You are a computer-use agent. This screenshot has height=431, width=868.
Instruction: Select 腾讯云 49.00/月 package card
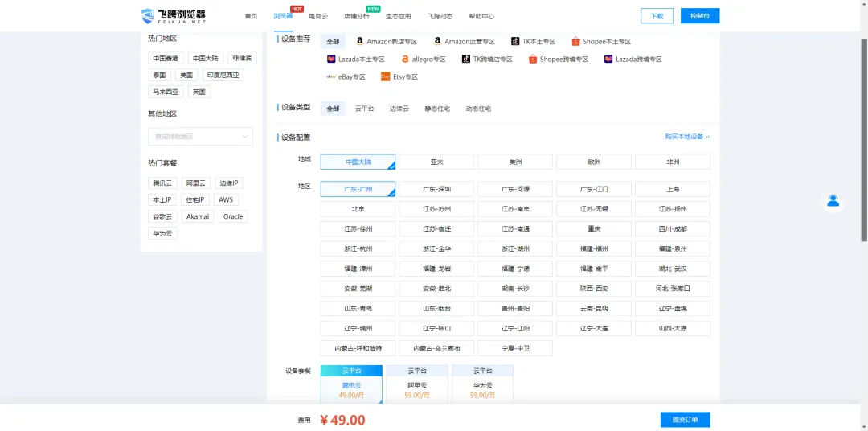coord(351,384)
